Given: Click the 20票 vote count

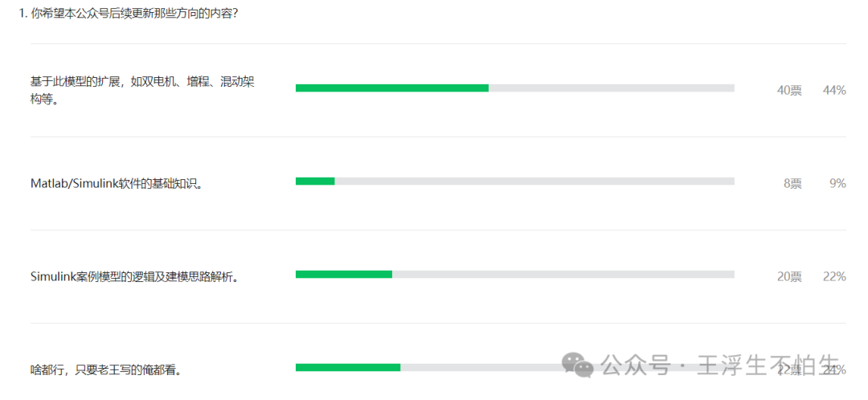Looking at the screenshot, I should coord(789,277).
